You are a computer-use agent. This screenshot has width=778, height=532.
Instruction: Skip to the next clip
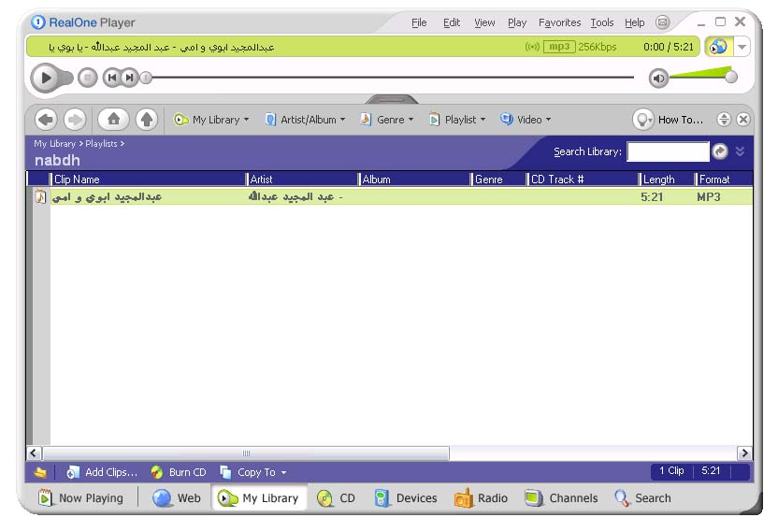click(x=130, y=78)
